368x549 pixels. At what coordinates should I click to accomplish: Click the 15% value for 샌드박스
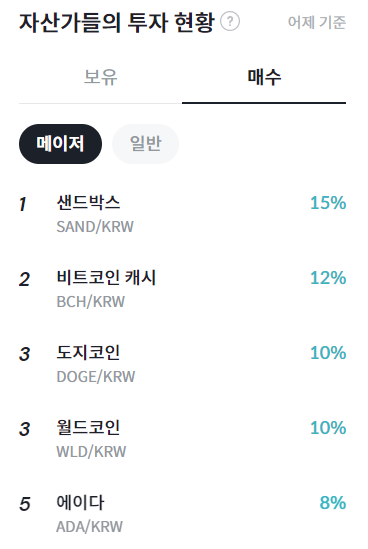coord(328,203)
